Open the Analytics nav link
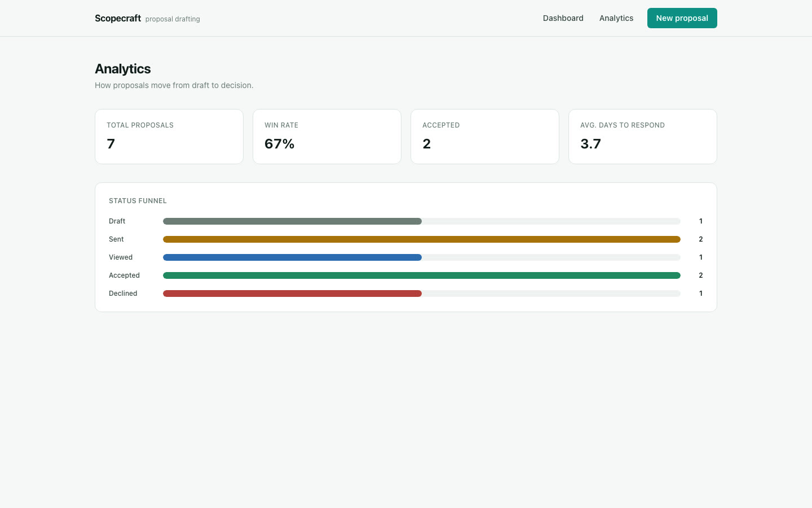Image resolution: width=812 pixels, height=508 pixels. point(616,18)
